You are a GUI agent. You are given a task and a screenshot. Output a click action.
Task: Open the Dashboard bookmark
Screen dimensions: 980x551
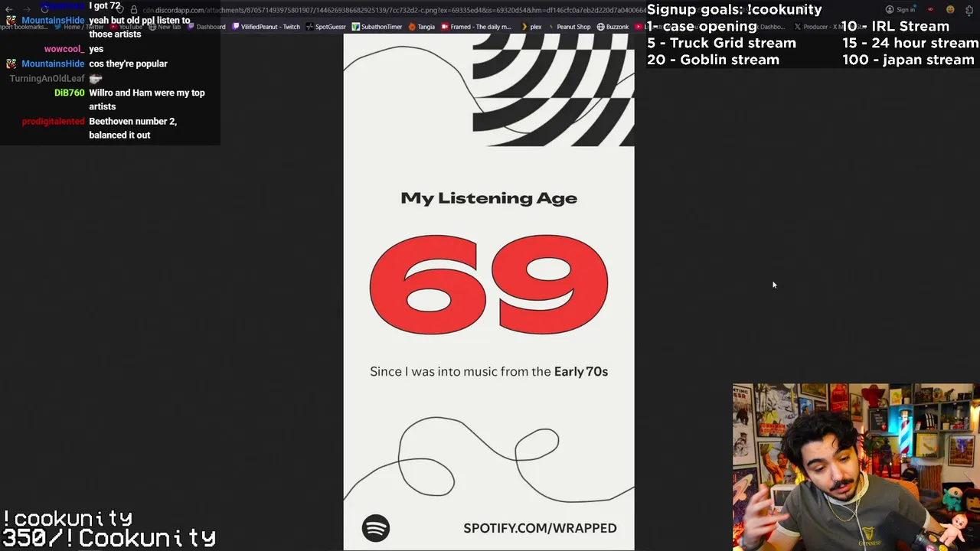coord(207,27)
